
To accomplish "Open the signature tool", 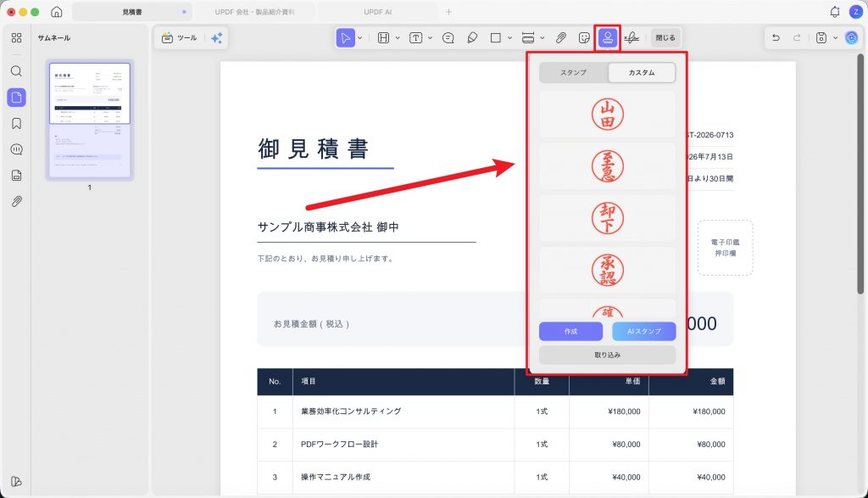I will click(631, 37).
